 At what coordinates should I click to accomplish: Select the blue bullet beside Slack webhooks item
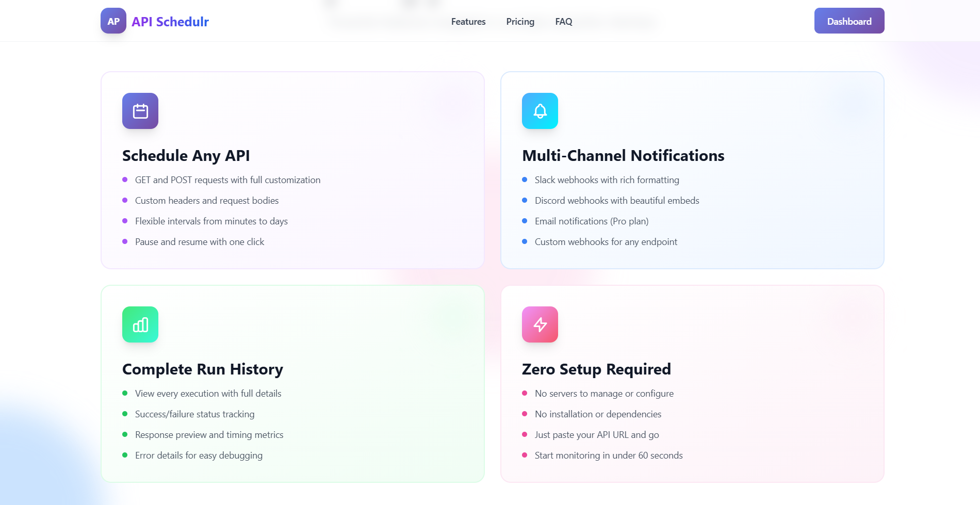tap(525, 179)
